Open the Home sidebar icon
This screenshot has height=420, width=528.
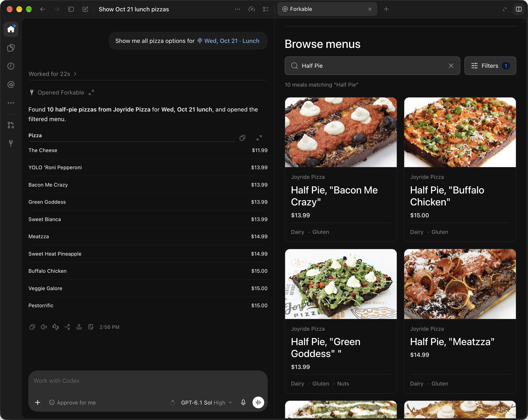click(x=11, y=29)
